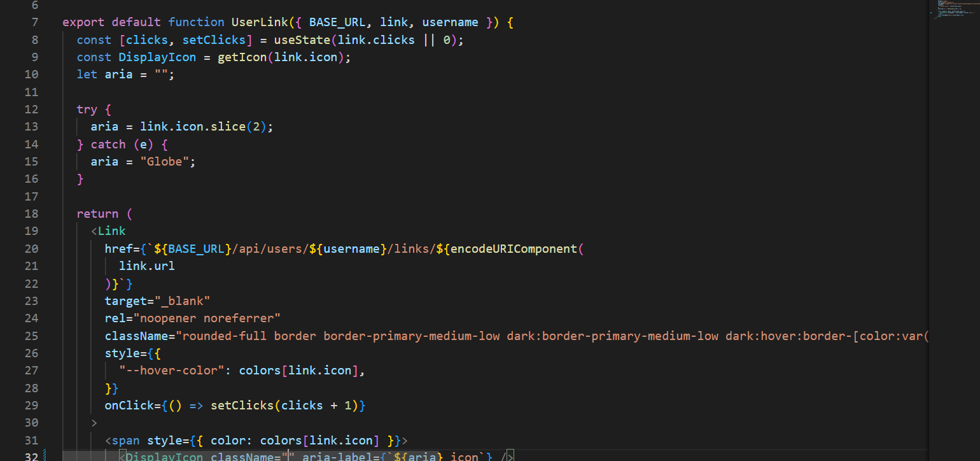Click line number 18
The image size is (980, 461).
(31, 213)
